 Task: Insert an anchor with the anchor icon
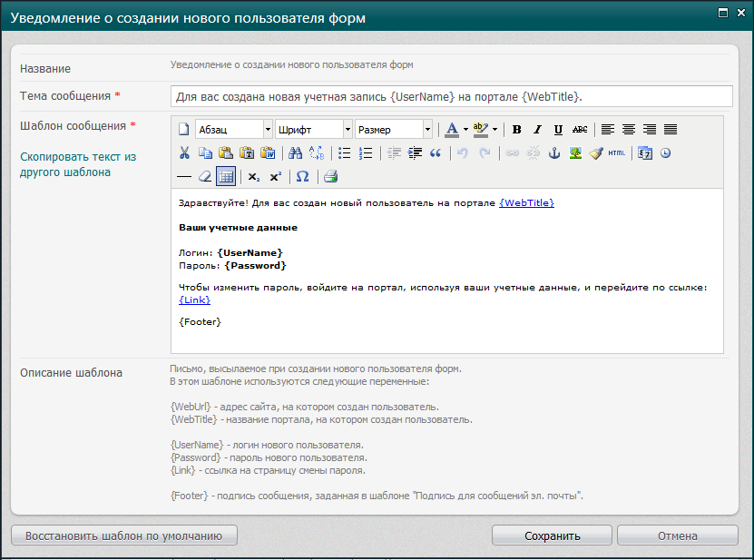click(554, 153)
